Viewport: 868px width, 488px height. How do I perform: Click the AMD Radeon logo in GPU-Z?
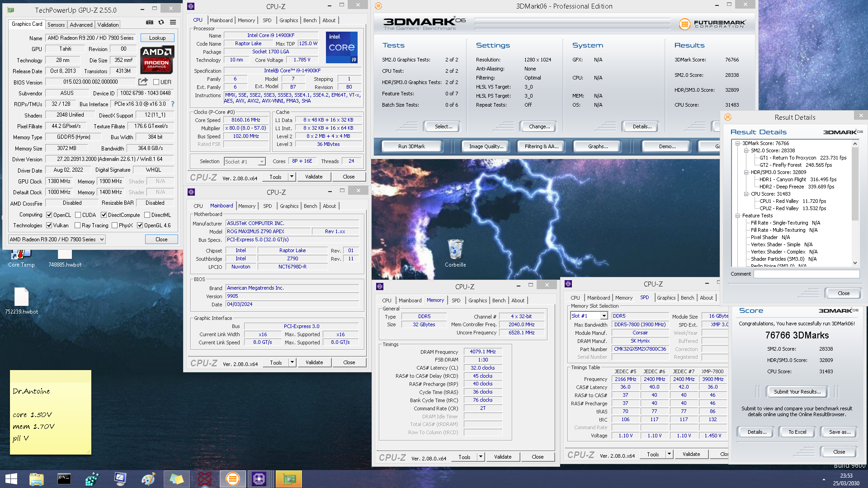point(157,60)
